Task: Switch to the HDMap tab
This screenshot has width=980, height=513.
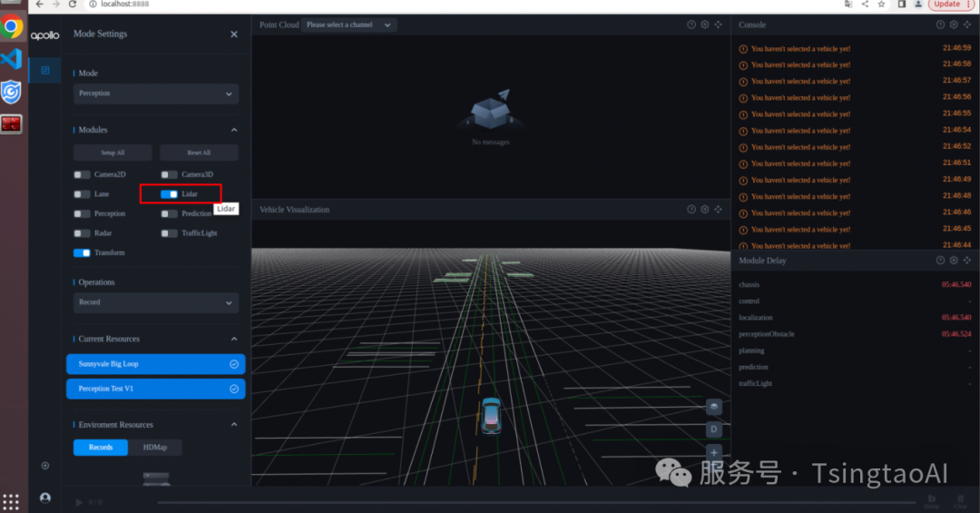Action: pyautogui.click(x=155, y=448)
